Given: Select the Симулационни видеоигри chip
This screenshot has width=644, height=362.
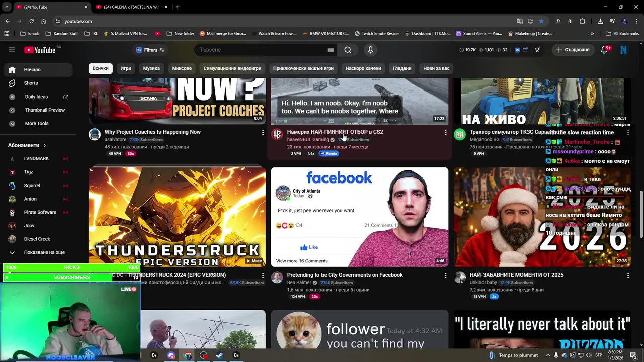Looking at the screenshot, I should pos(232,68).
